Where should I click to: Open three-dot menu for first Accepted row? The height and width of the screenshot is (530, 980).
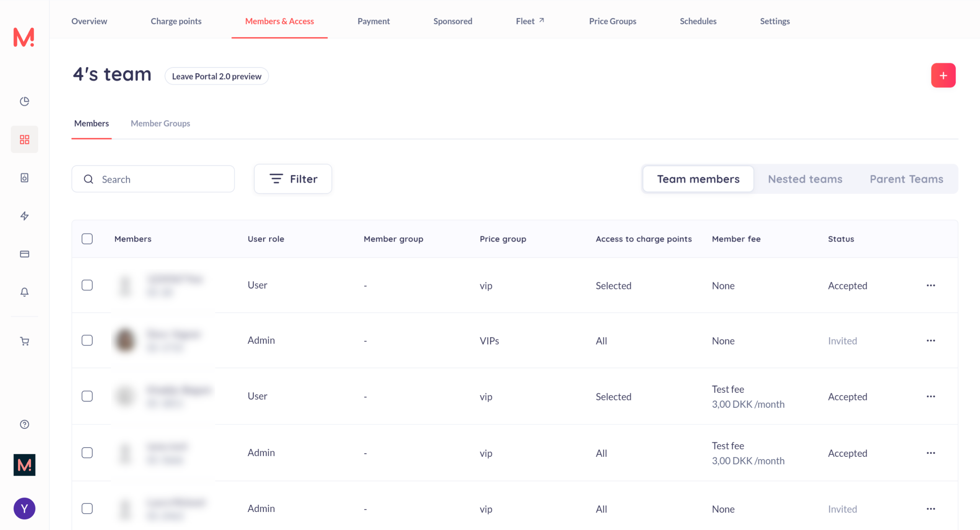(x=931, y=285)
